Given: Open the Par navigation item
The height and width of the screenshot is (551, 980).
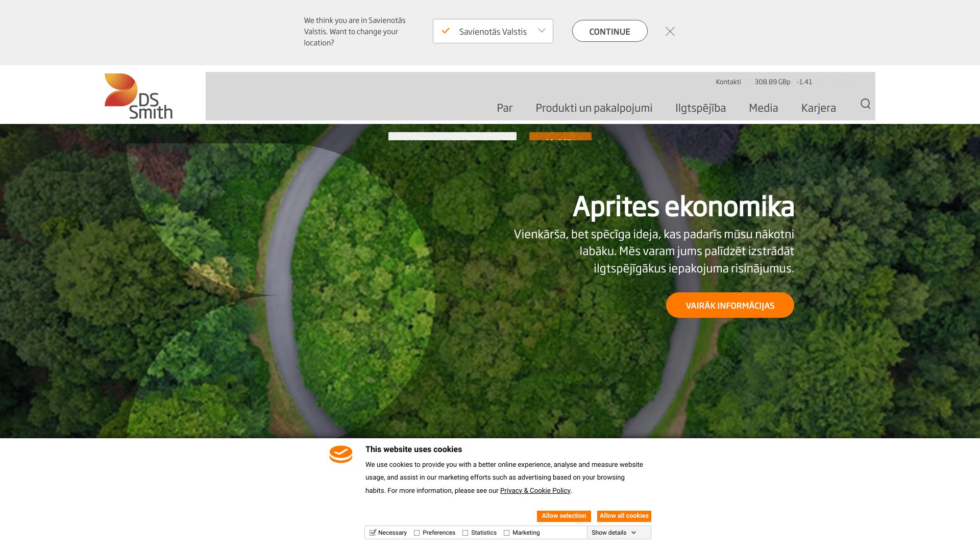Looking at the screenshot, I should pos(504,108).
